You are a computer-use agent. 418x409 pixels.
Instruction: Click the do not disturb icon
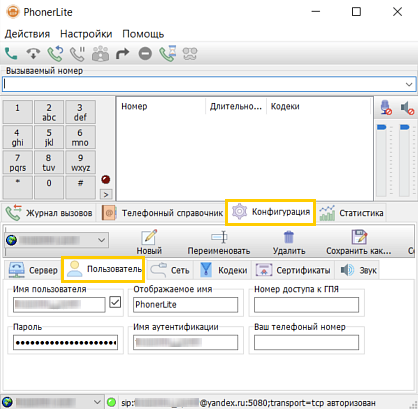pos(145,54)
